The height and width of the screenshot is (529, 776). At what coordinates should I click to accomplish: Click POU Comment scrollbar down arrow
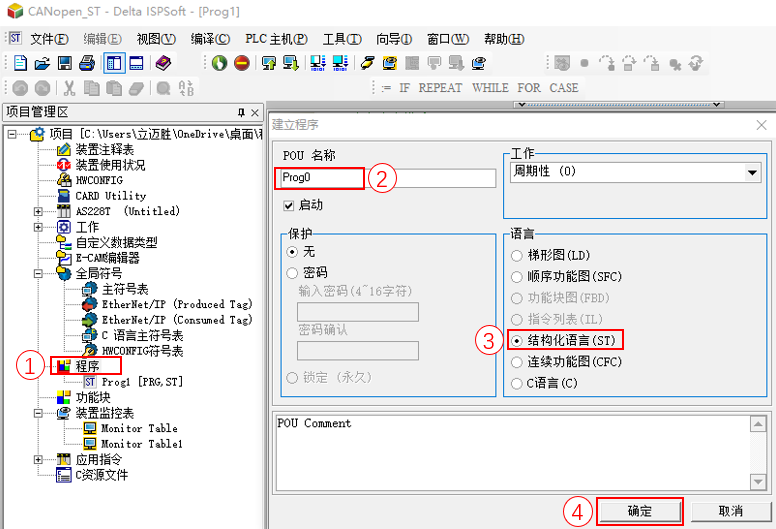click(x=758, y=481)
